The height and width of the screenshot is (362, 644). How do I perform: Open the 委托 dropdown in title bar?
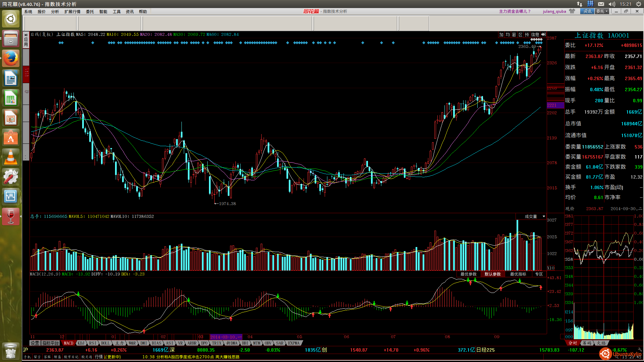[x=602, y=11]
